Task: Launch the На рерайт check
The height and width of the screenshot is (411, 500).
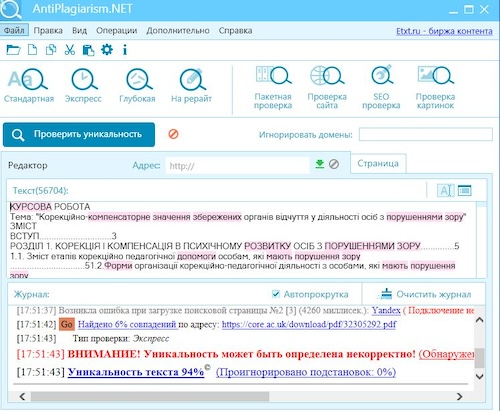Action: [x=191, y=85]
